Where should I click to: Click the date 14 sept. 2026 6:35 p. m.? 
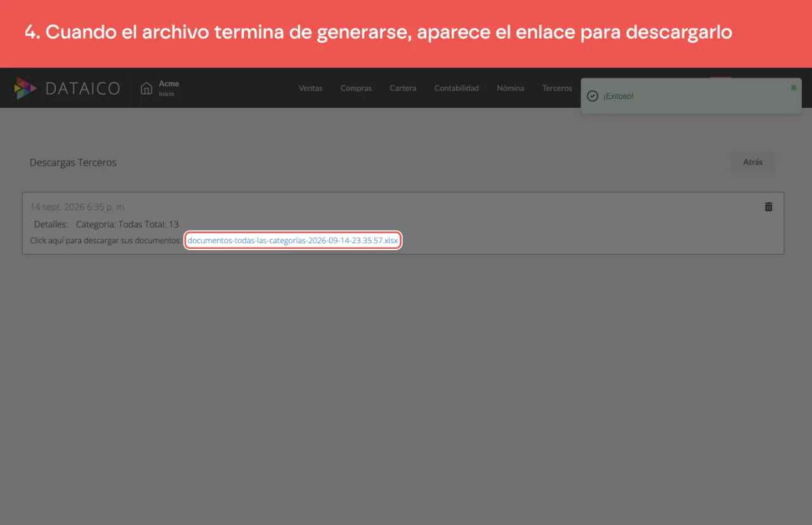[x=78, y=207]
